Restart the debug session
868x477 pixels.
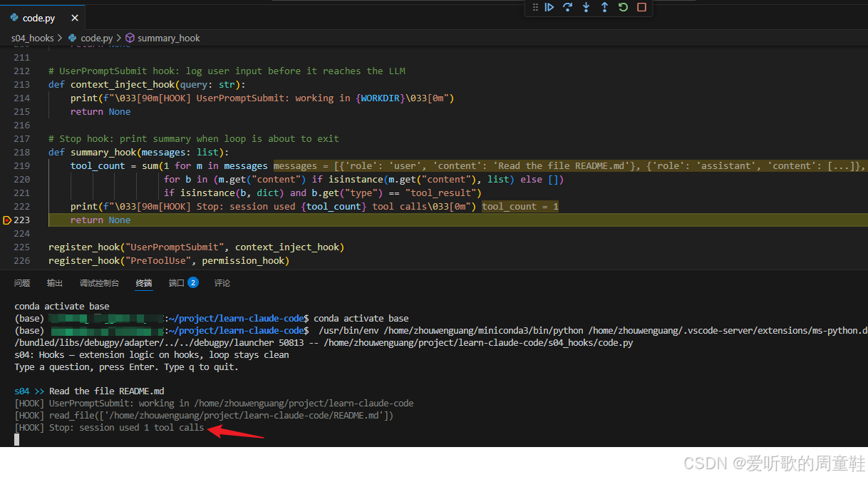click(x=623, y=7)
